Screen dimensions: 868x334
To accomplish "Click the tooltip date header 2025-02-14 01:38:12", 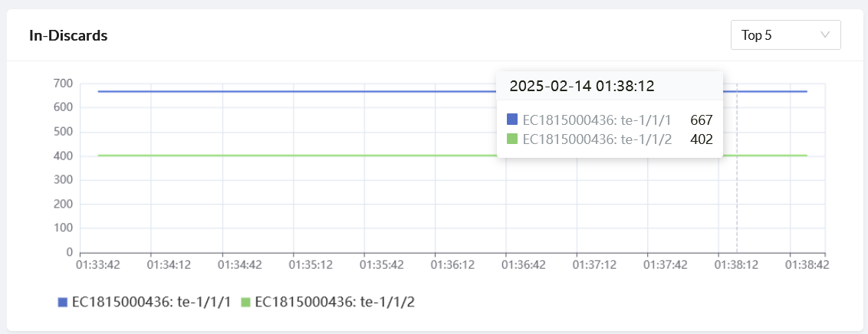I will pos(582,86).
